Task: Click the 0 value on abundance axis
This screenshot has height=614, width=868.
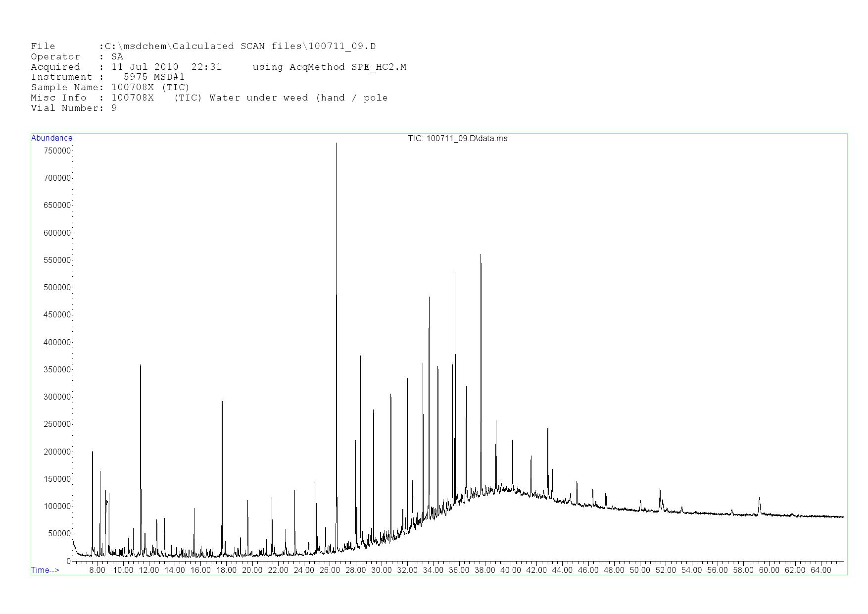Action: (69, 561)
